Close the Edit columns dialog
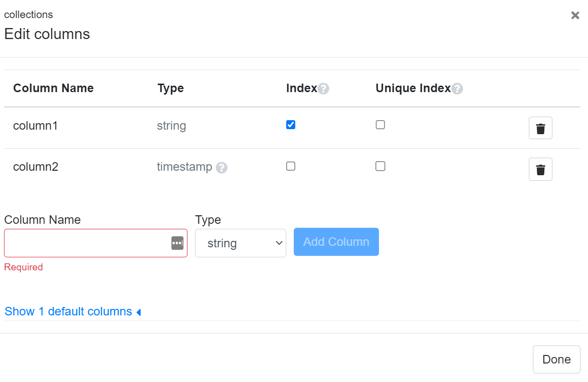Viewport: 588px width, 382px height. point(575,16)
